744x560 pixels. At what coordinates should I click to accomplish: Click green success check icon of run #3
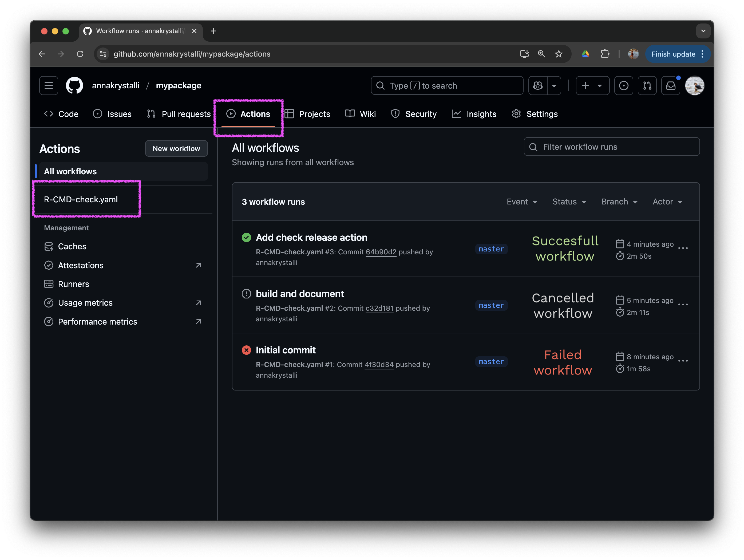pyautogui.click(x=246, y=238)
